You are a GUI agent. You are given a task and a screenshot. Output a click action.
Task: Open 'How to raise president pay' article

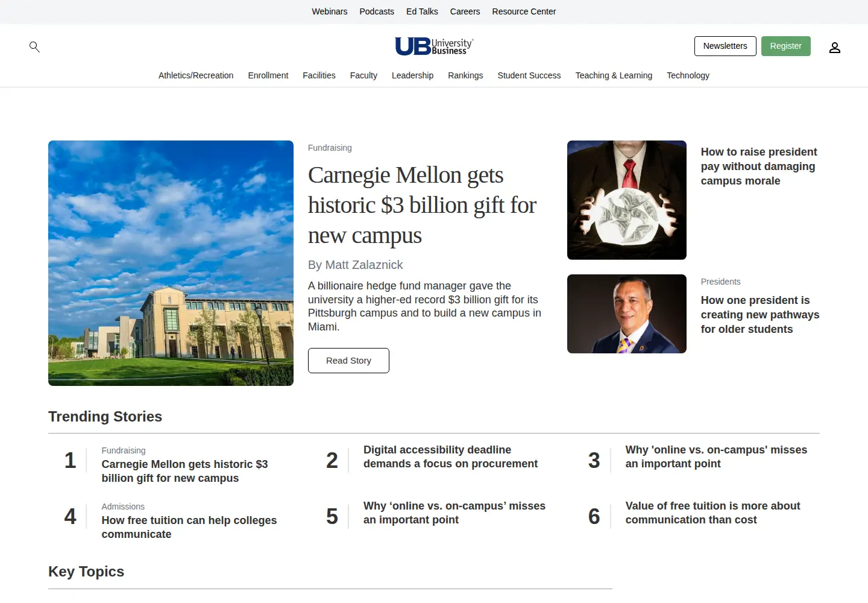[x=759, y=166]
